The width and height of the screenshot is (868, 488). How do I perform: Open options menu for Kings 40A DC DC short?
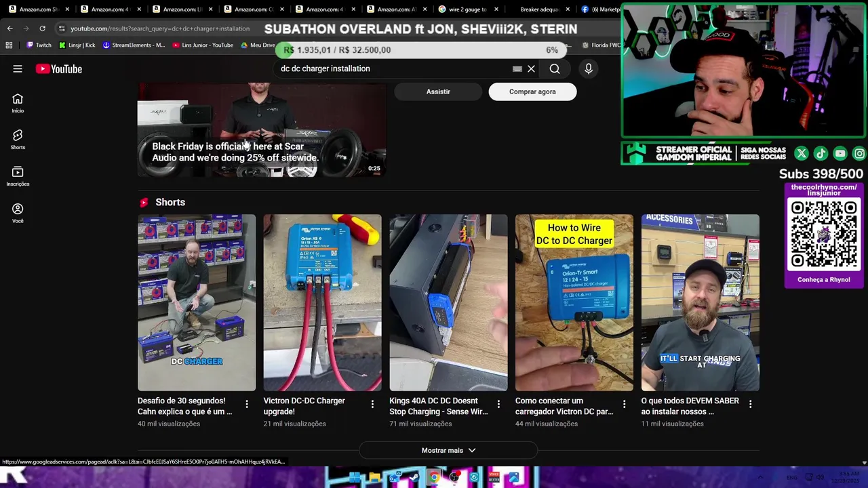point(498,404)
